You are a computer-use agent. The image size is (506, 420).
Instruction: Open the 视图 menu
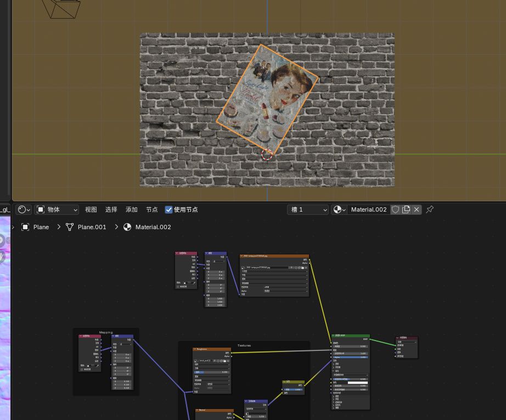(x=91, y=210)
